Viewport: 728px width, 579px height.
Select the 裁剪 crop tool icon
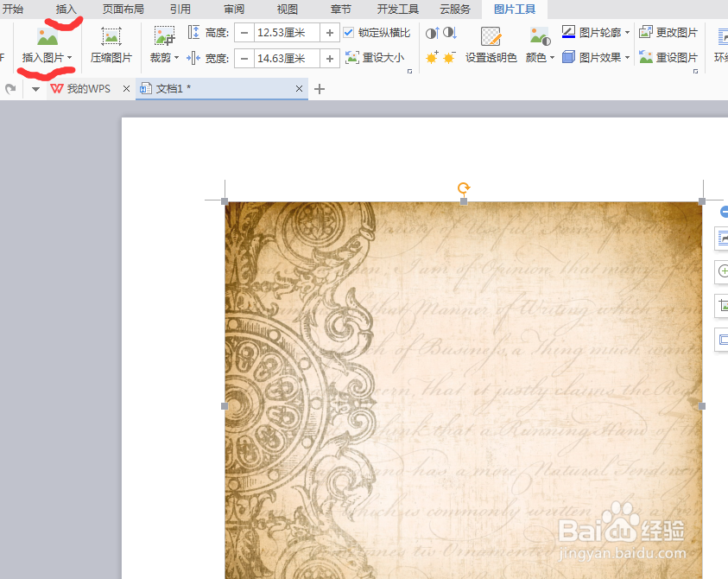[164, 35]
